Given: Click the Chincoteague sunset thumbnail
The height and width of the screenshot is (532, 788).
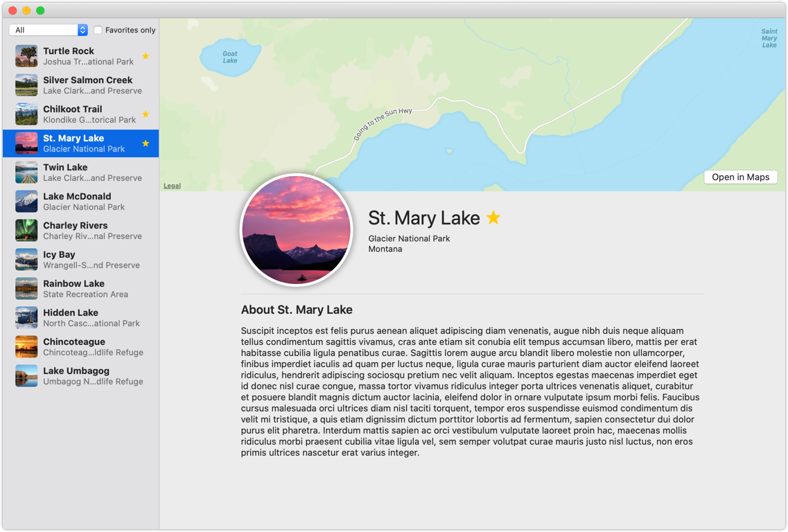Looking at the screenshot, I should pos(26,347).
